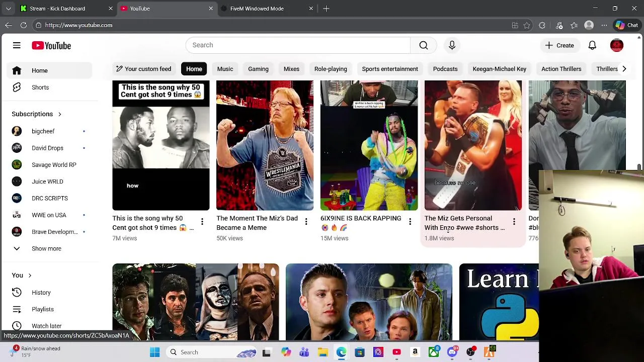The width and height of the screenshot is (644, 362).
Task: Click in the YouTube search field
Action: coord(298,45)
